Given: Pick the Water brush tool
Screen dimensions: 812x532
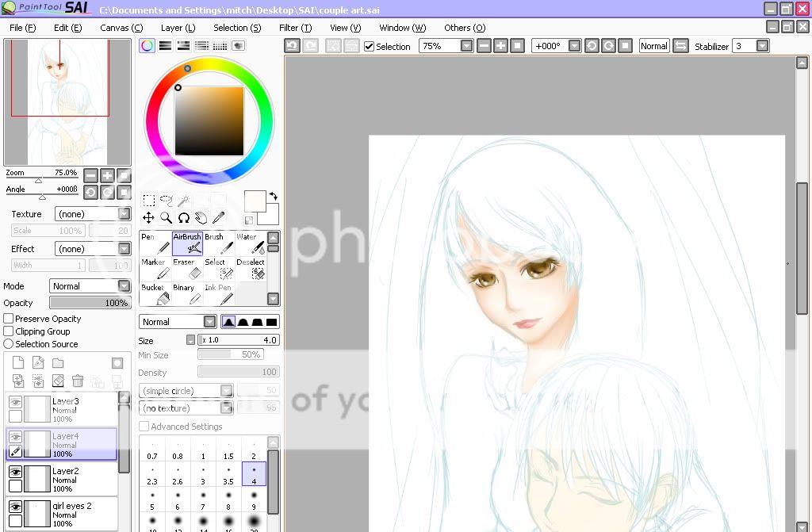Looking at the screenshot, I should (x=250, y=244).
